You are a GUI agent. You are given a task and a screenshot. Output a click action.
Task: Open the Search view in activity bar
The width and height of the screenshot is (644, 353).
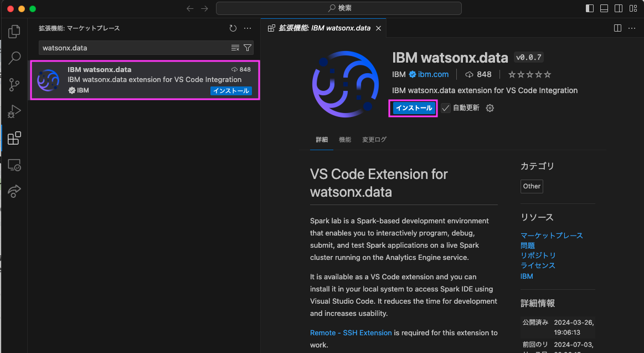[14, 58]
